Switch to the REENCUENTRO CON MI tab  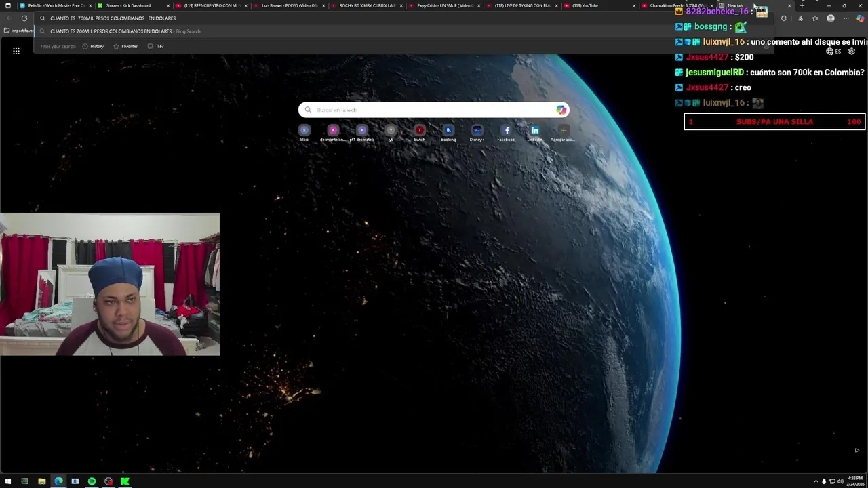point(210,5)
